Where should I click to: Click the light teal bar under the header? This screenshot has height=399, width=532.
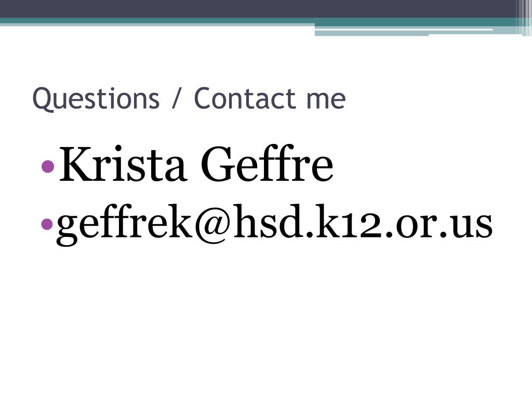(x=404, y=32)
